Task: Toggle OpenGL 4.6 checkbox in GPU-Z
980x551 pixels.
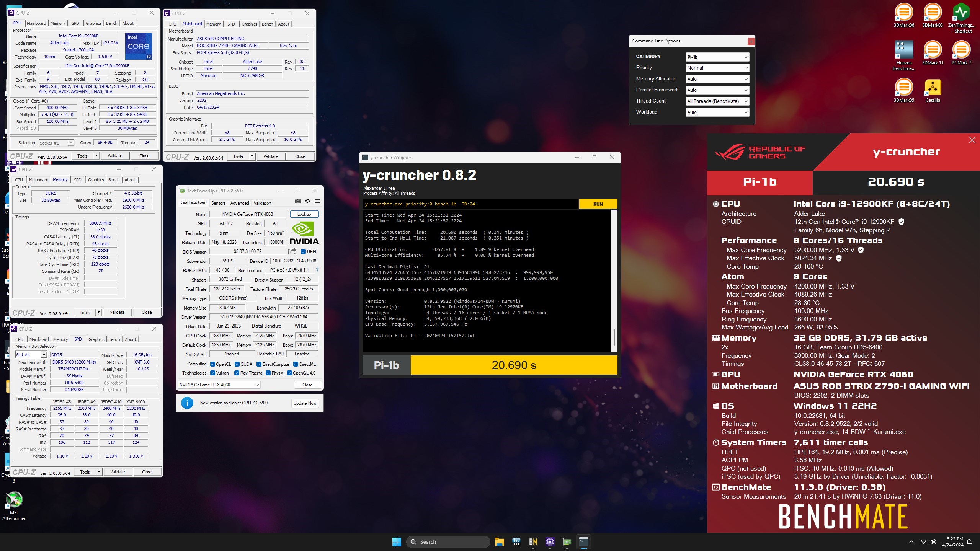Action: coord(289,373)
